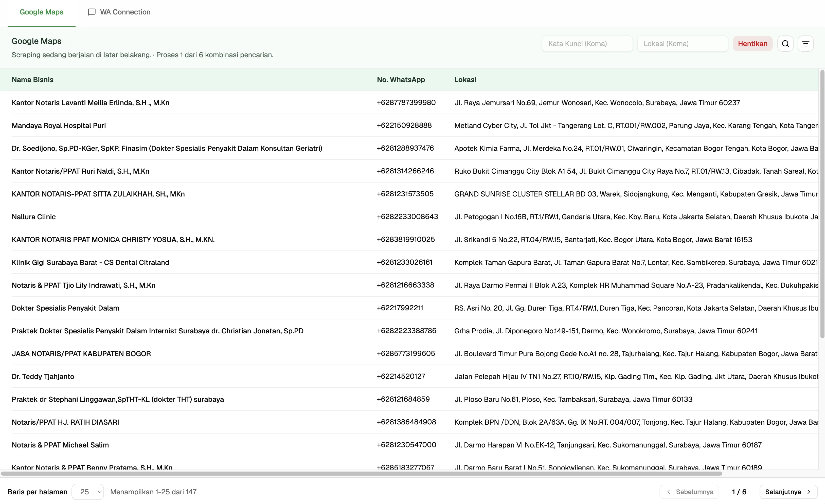Click the Menampilkan 1-25 dari 147 text
Viewport: 825px width, 504px height.
click(153, 492)
